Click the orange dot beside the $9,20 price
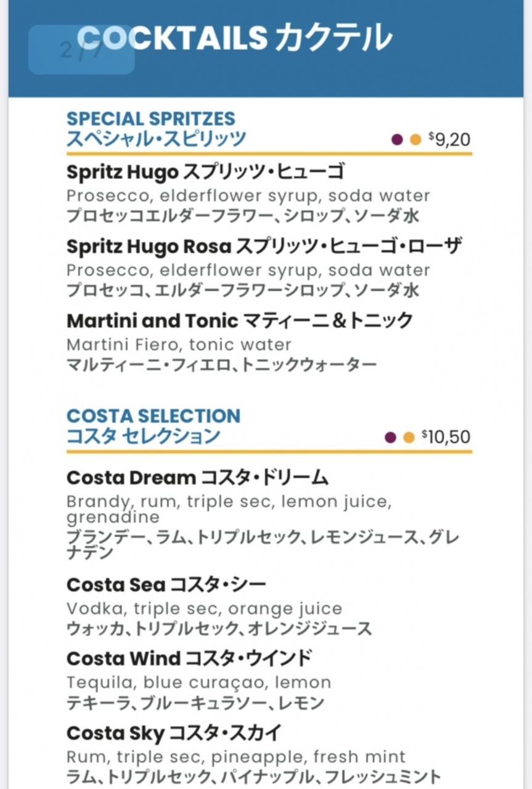 point(415,140)
